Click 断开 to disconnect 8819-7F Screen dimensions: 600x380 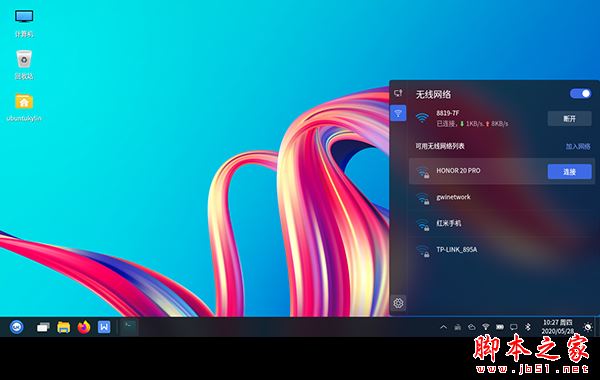tap(569, 119)
